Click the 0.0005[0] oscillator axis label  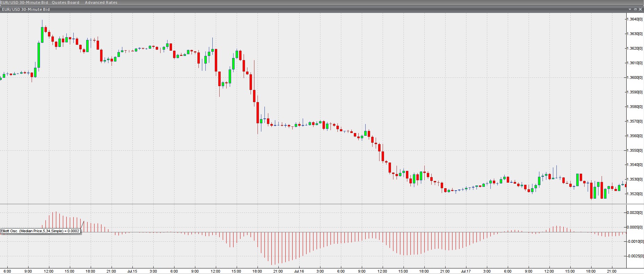pyautogui.click(x=635, y=227)
